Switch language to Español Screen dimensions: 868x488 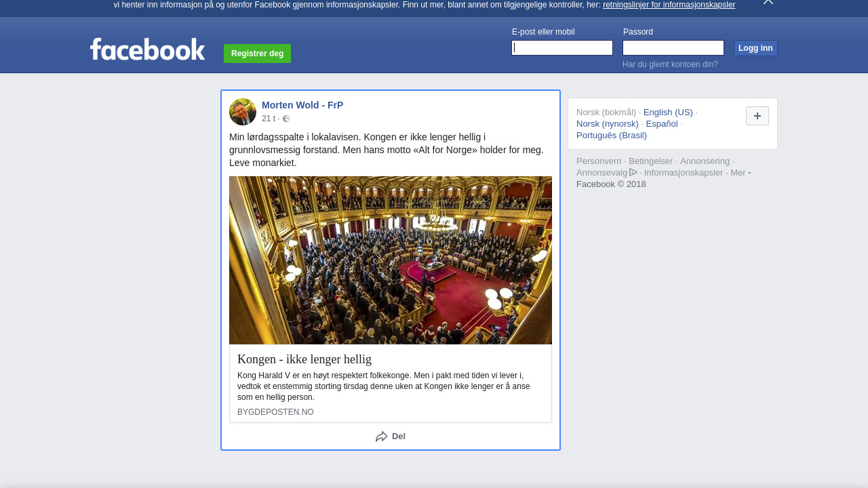click(662, 124)
